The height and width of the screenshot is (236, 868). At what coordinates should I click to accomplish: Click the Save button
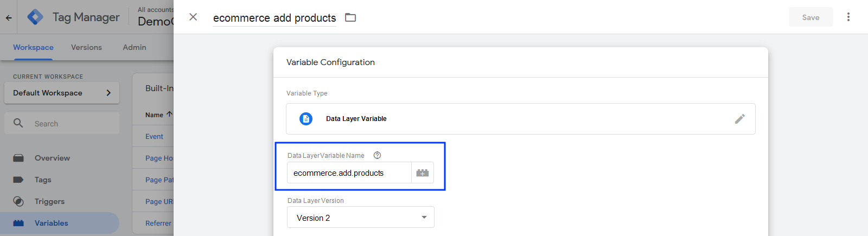click(810, 17)
